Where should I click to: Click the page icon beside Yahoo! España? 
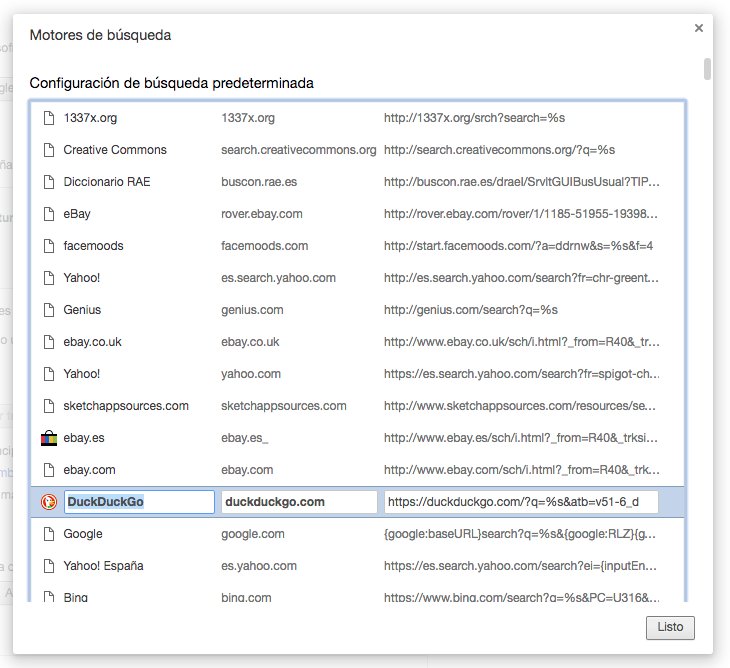49,566
